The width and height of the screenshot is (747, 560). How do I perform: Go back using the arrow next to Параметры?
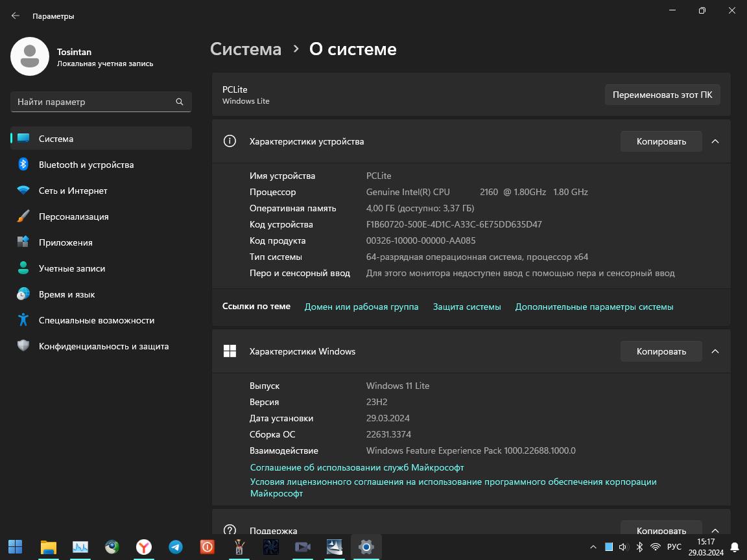point(16,16)
